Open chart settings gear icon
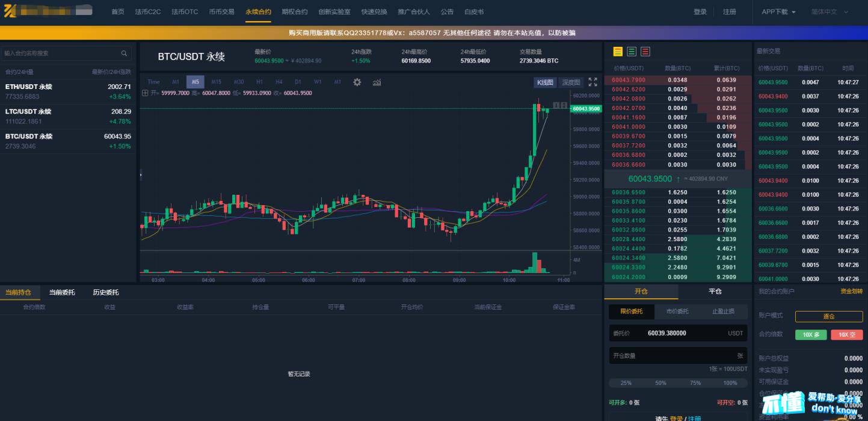Screen dimensions: 868x421 357,82
